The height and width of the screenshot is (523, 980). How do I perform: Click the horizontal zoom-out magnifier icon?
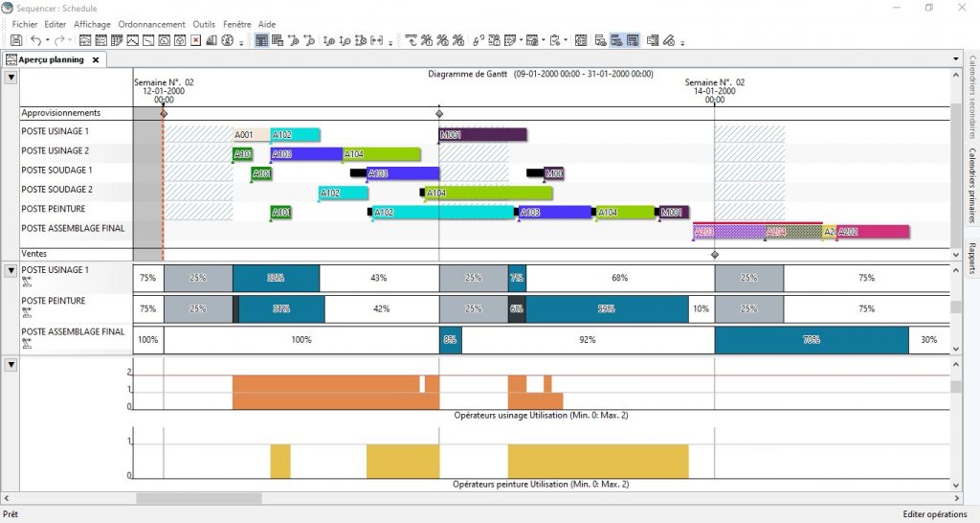click(309, 40)
